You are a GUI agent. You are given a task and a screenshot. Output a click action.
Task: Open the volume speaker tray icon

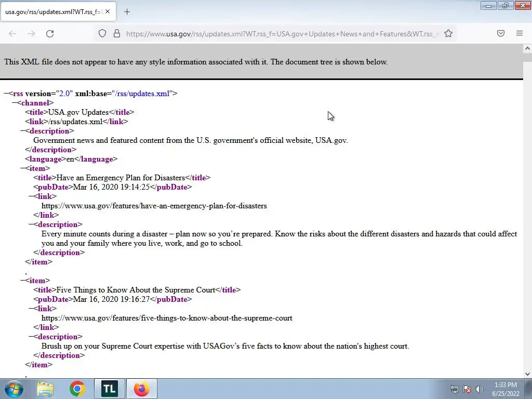(x=480, y=389)
